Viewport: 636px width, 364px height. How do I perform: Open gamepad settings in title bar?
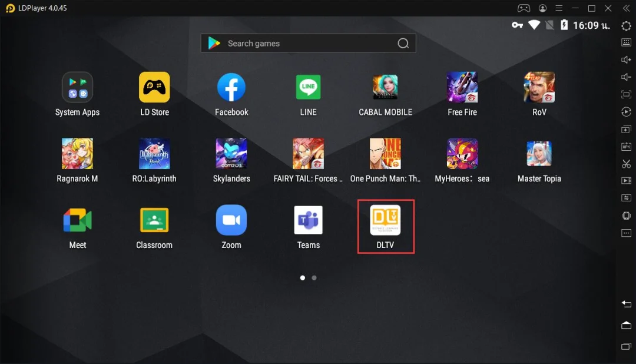pos(524,8)
